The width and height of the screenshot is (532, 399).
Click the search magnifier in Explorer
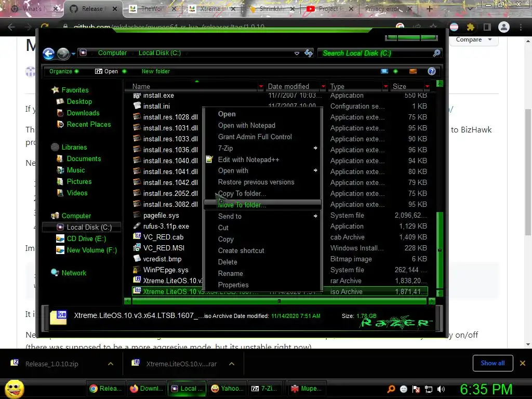tap(436, 53)
